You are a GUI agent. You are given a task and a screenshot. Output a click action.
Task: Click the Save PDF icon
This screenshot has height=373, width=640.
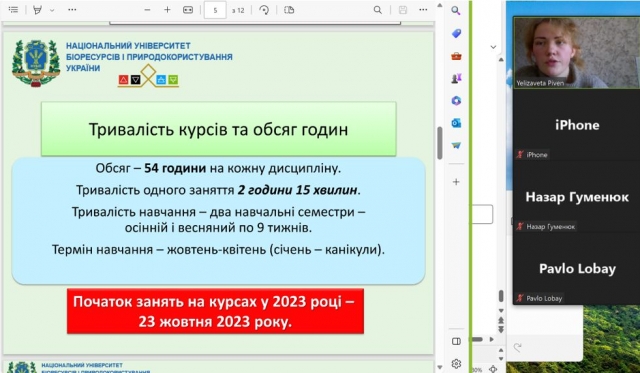click(x=403, y=10)
